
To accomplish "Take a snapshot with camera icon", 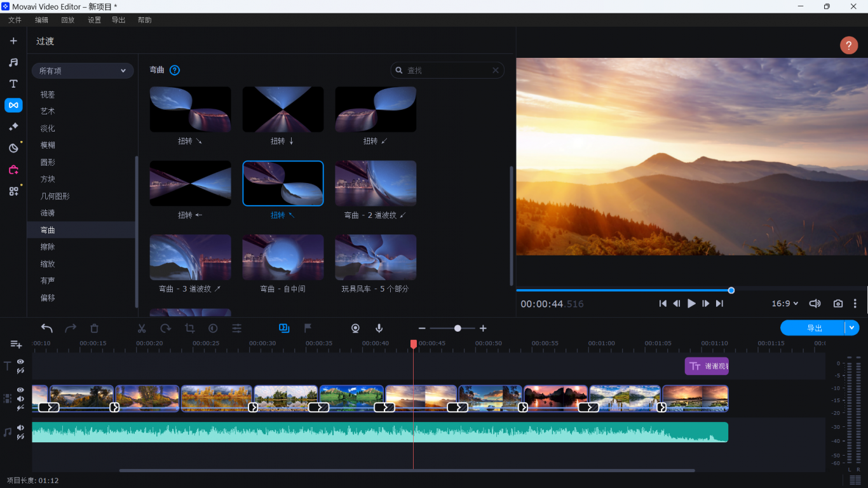I will (838, 304).
